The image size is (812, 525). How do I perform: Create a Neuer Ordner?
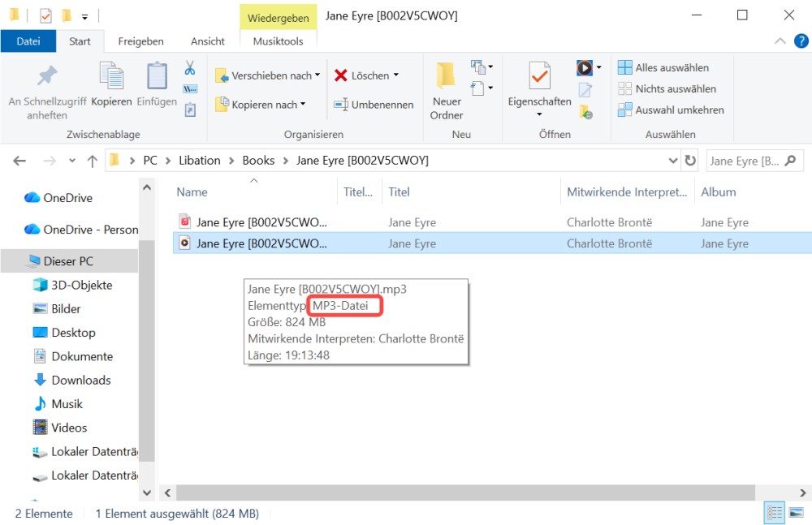446,91
